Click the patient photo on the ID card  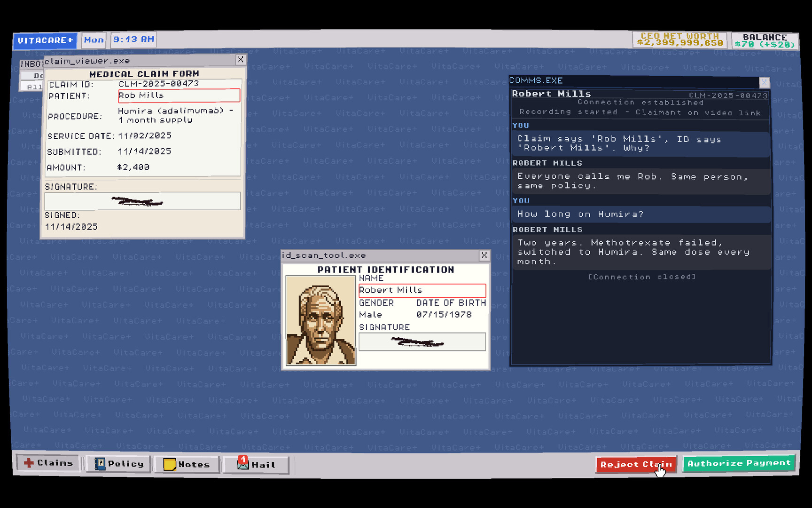pos(321,320)
